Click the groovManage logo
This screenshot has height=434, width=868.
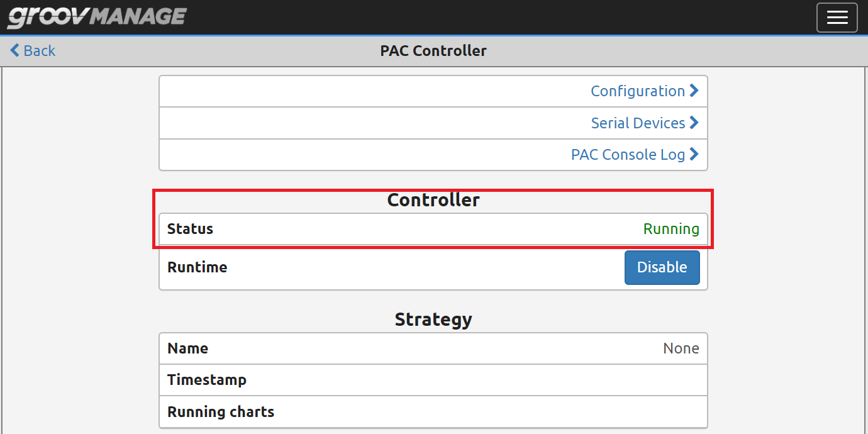[96, 17]
